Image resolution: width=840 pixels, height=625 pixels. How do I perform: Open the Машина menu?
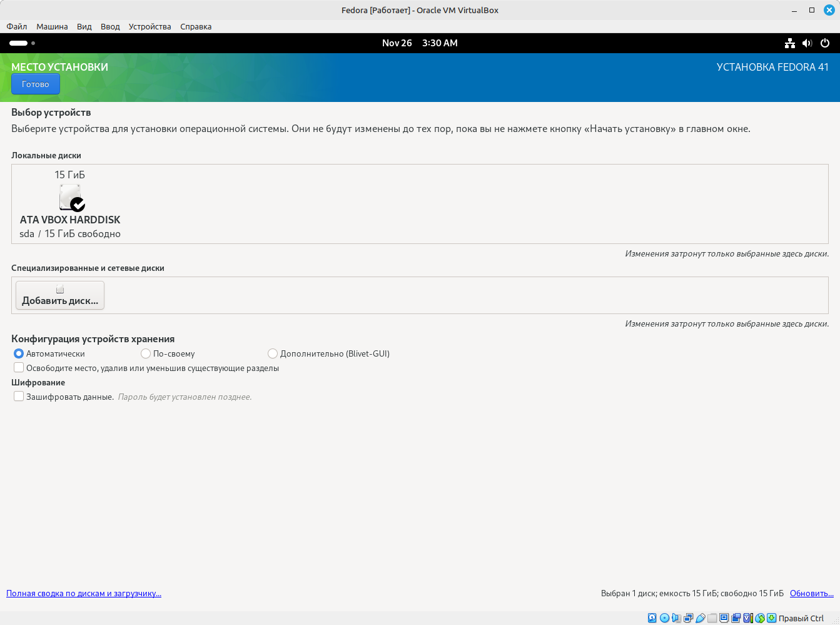point(52,26)
